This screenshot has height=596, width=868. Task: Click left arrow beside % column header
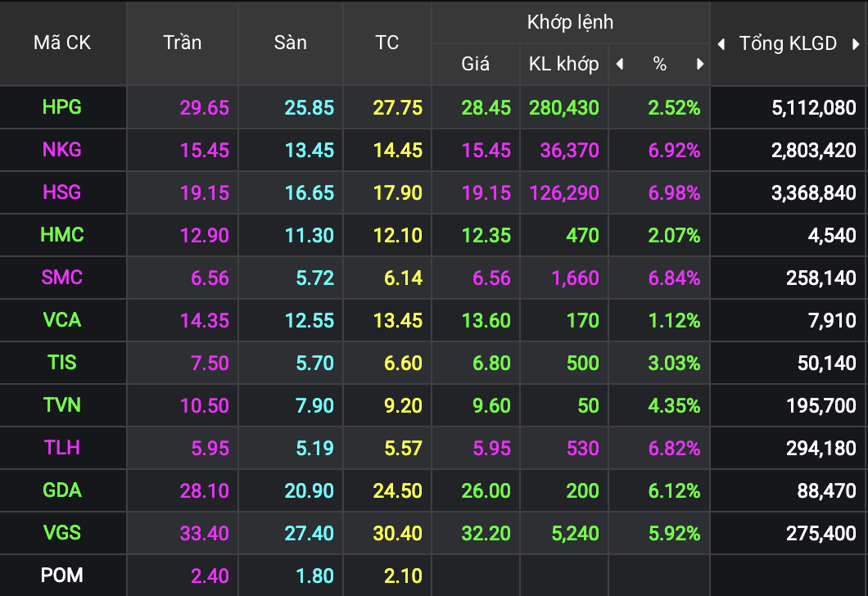click(x=620, y=64)
